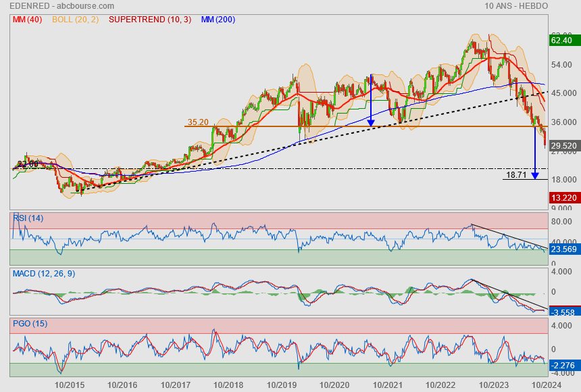
Task: Click the PGO value tag -2.276
Action: point(563,366)
